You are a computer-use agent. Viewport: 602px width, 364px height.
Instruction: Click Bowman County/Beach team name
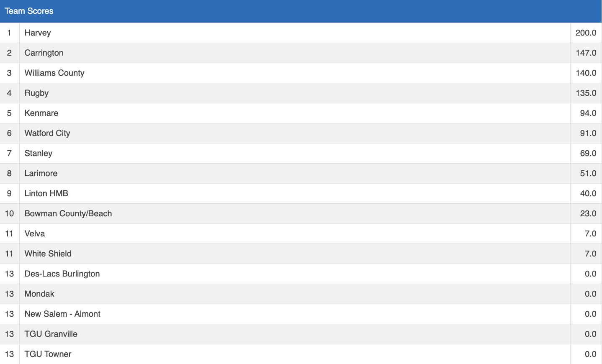click(x=68, y=213)
